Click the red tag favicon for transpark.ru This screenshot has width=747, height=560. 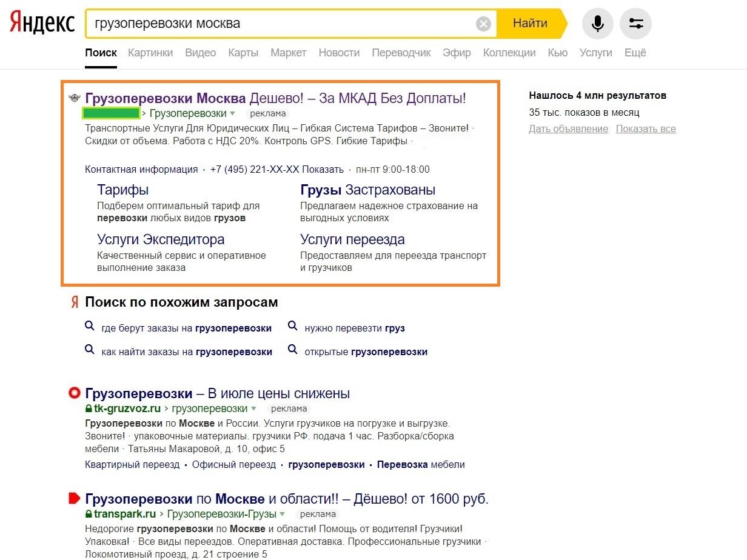[75, 499]
